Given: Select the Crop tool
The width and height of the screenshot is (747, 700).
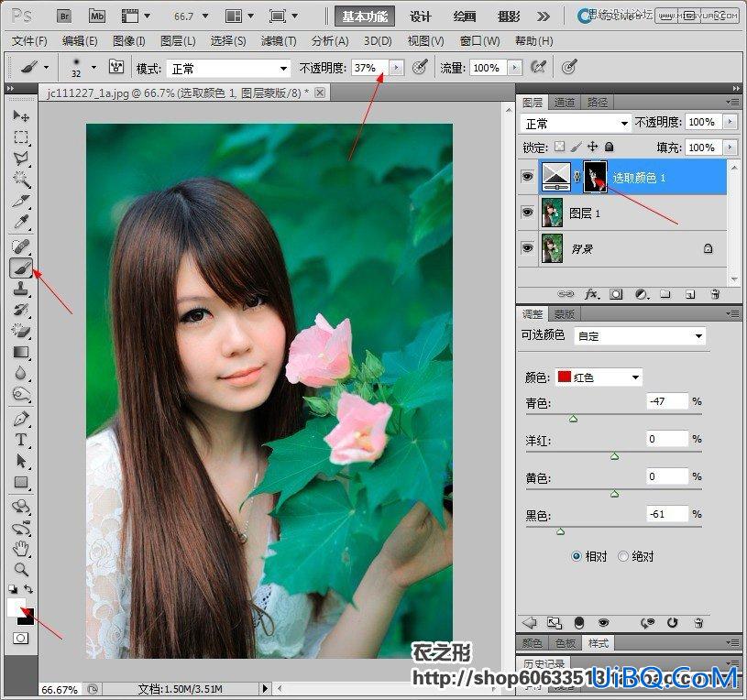Looking at the screenshot, I should [x=20, y=201].
